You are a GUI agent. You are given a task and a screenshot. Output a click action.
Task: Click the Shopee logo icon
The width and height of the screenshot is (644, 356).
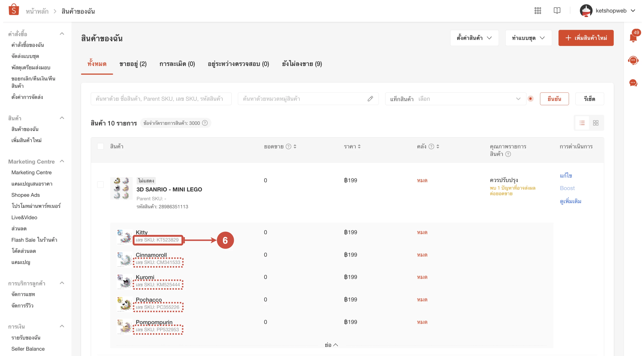click(x=14, y=9)
